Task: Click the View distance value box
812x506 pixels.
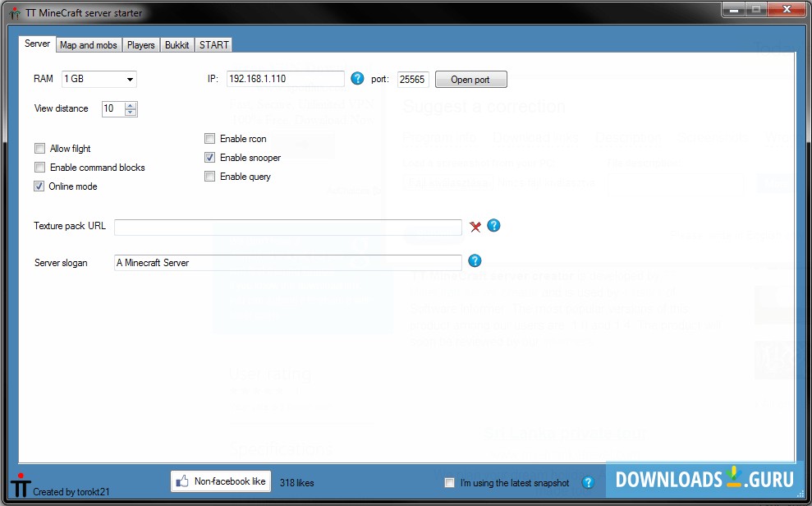Action: pos(113,108)
